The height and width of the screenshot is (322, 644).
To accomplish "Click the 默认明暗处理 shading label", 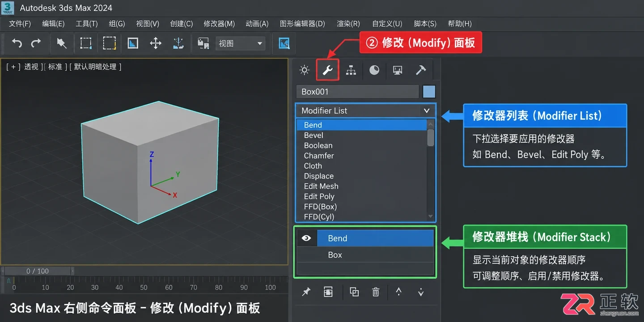I will pyautogui.click(x=95, y=67).
